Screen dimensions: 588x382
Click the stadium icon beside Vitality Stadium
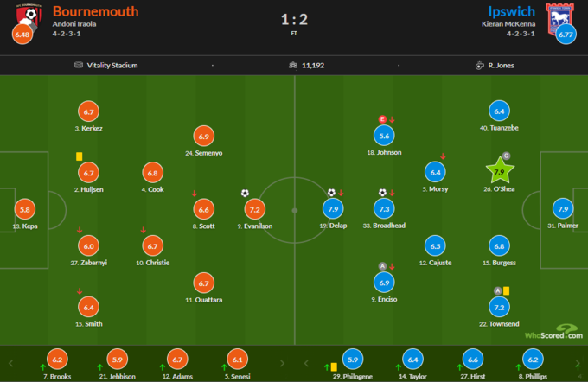pyautogui.click(x=78, y=66)
